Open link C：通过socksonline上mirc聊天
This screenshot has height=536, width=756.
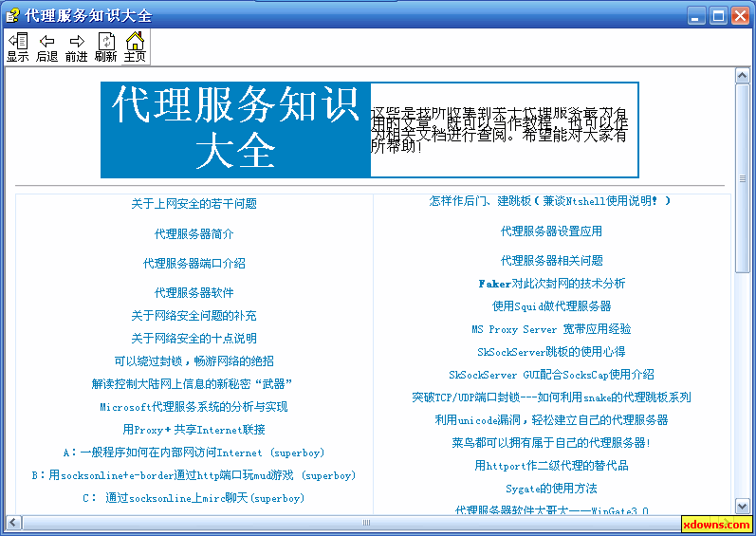(194, 498)
